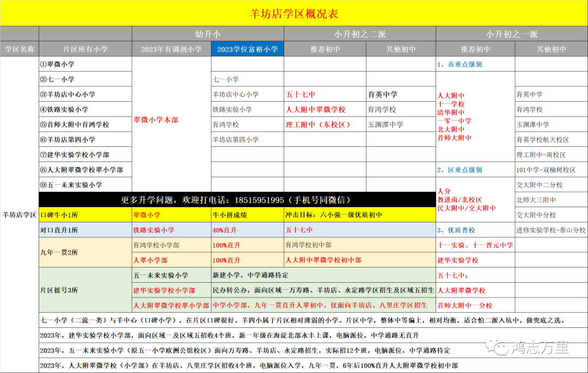Select the cell 交大附中二分校
588x373 pixels.
click(x=551, y=185)
